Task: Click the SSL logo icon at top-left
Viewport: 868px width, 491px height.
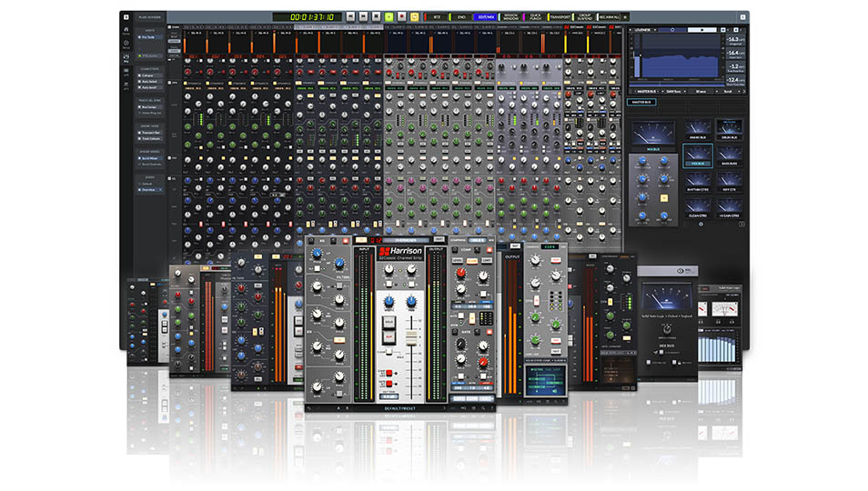Action: (126, 17)
